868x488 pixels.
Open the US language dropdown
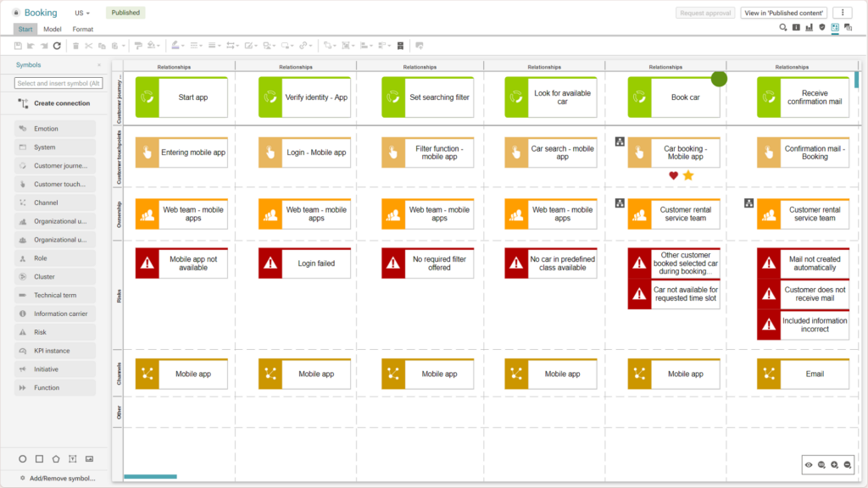[x=82, y=14]
